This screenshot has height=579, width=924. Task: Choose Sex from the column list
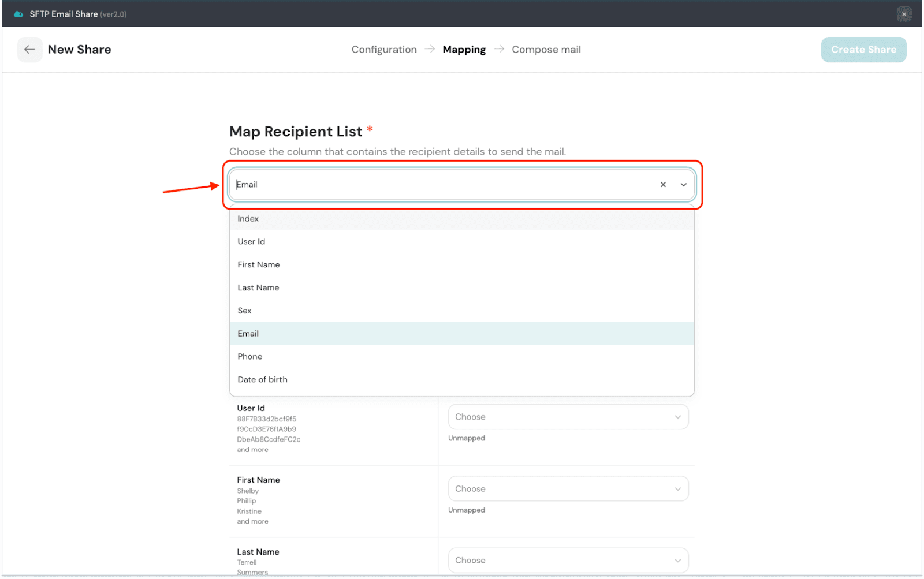pos(245,311)
